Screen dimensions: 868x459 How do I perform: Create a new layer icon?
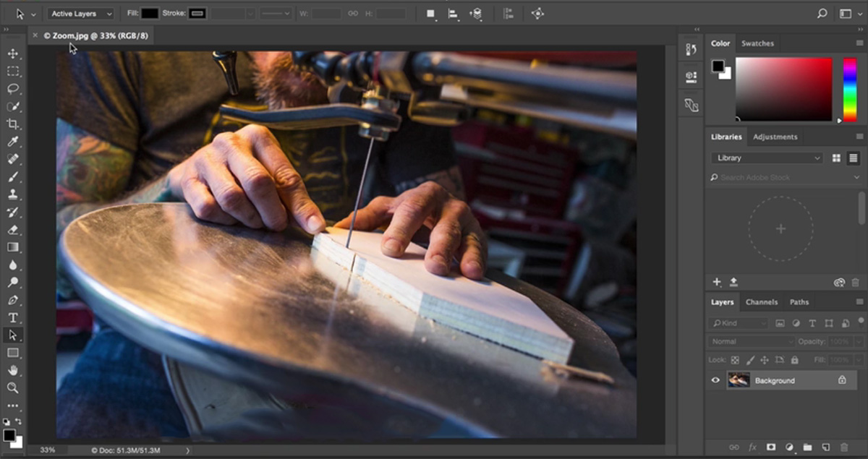click(825, 447)
